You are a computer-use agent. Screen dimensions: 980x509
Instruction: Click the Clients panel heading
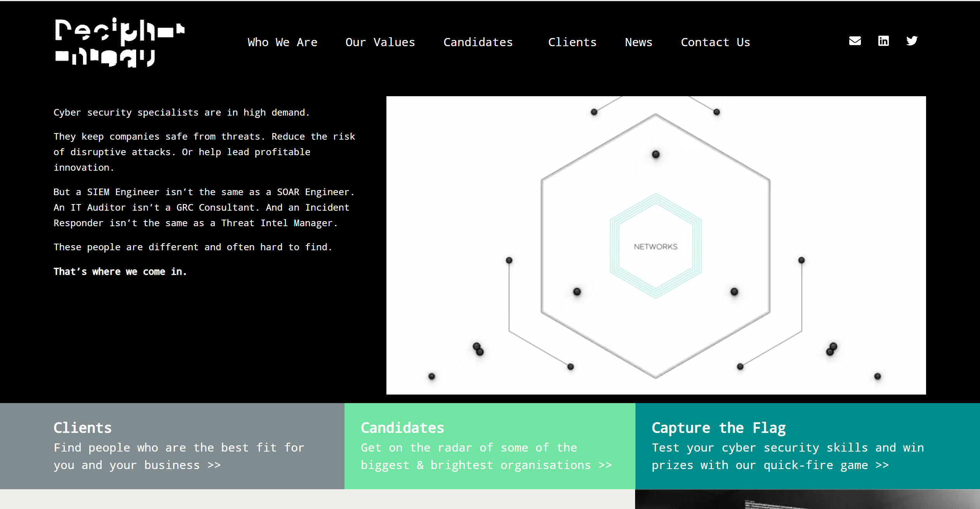(82, 427)
